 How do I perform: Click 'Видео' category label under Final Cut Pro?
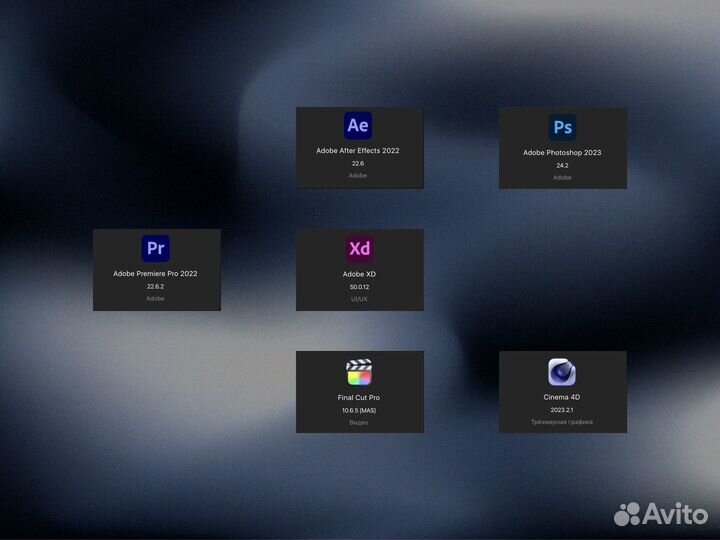[x=359, y=422]
